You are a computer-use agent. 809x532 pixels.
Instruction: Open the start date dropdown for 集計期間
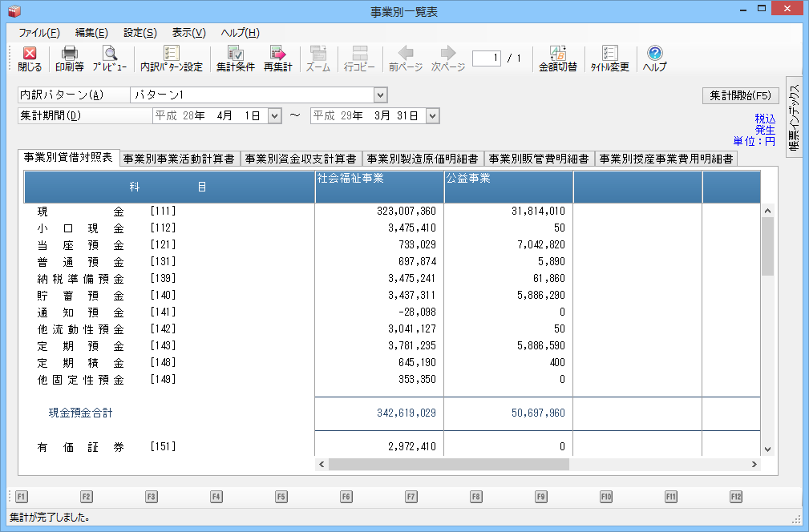point(274,116)
